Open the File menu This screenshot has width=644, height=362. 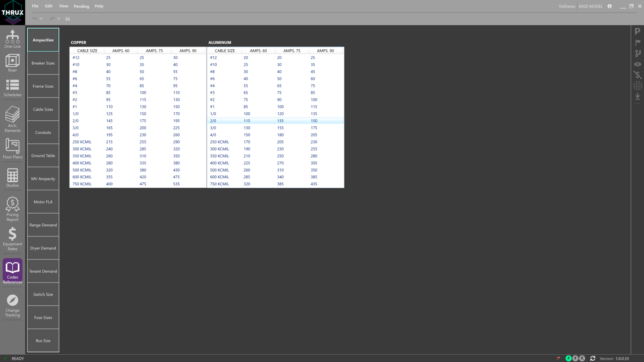(35, 6)
